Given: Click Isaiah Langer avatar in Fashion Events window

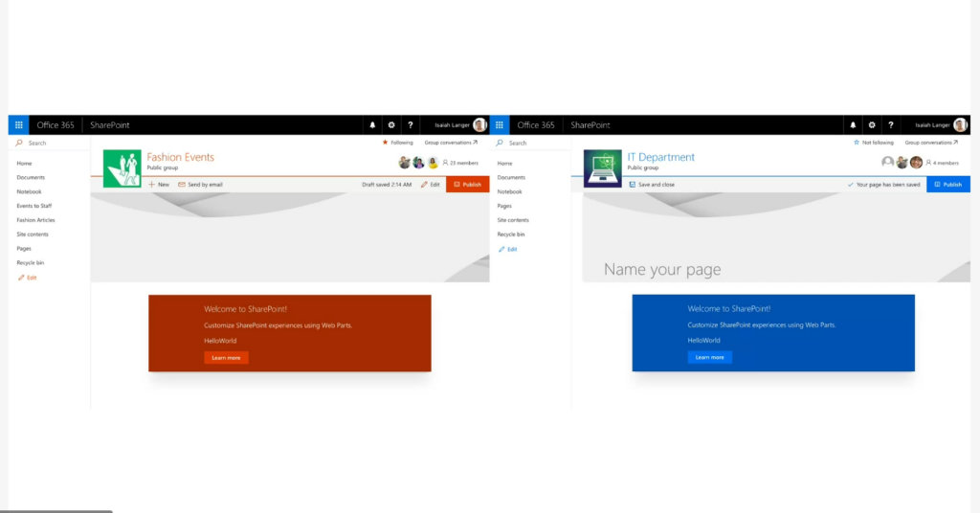Looking at the screenshot, I should pos(479,125).
